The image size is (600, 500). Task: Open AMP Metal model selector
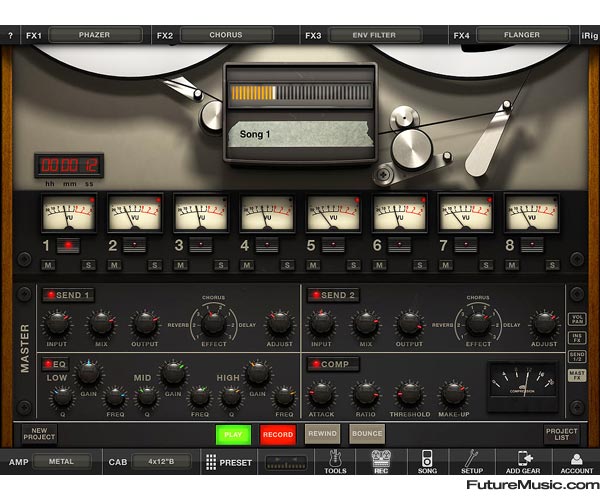click(x=62, y=462)
